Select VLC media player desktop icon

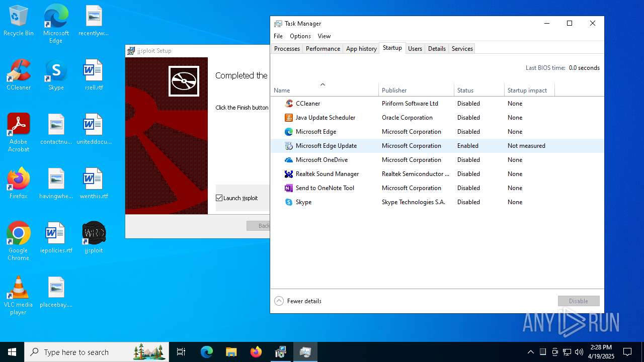[x=19, y=296]
